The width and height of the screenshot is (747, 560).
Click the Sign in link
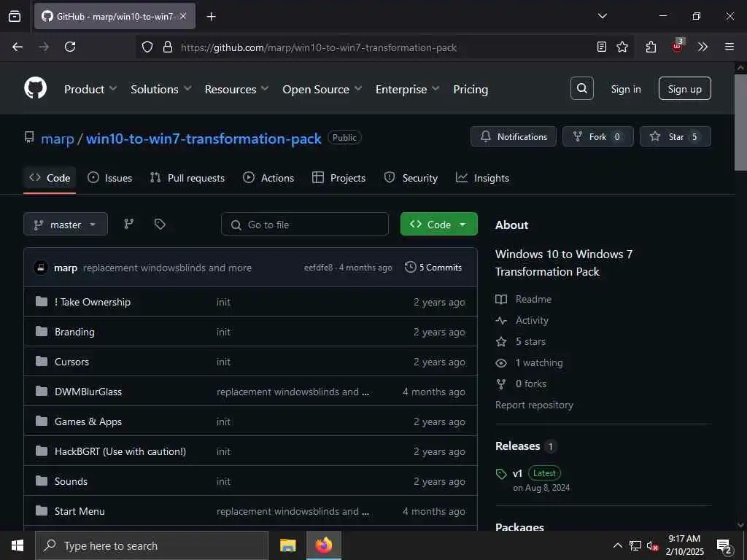click(625, 89)
